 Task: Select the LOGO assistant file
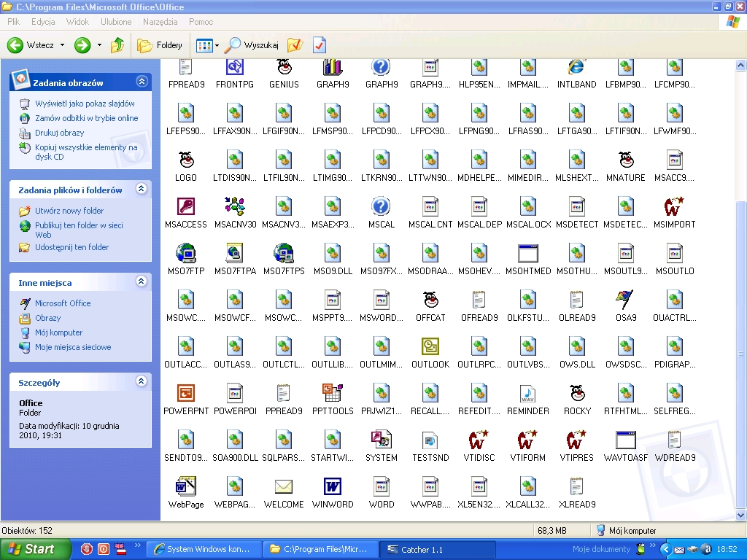[x=186, y=160]
